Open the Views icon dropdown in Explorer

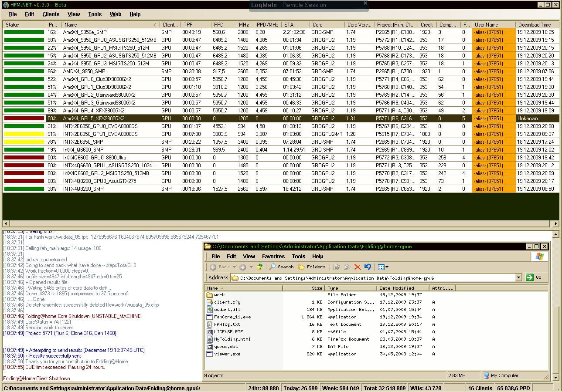coord(383,267)
